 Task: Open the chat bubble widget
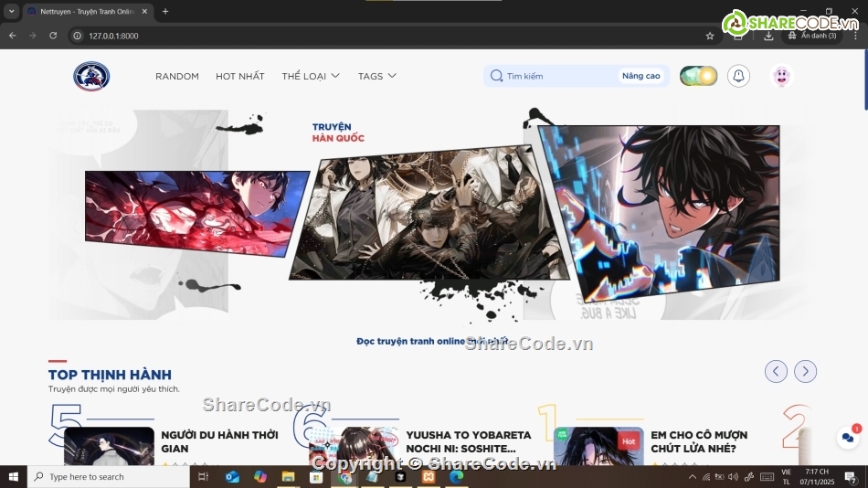point(848,438)
